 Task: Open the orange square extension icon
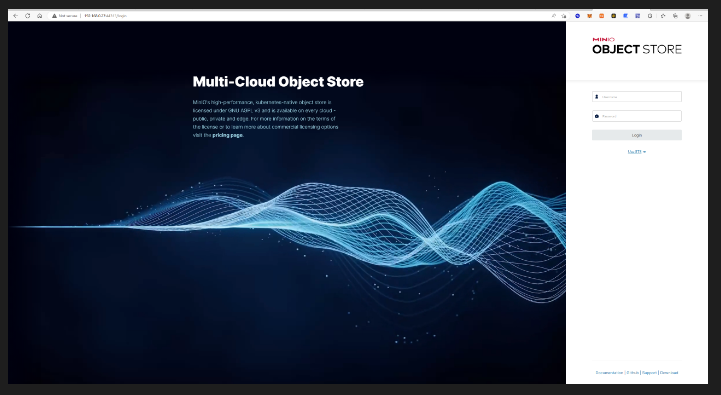(x=601, y=16)
